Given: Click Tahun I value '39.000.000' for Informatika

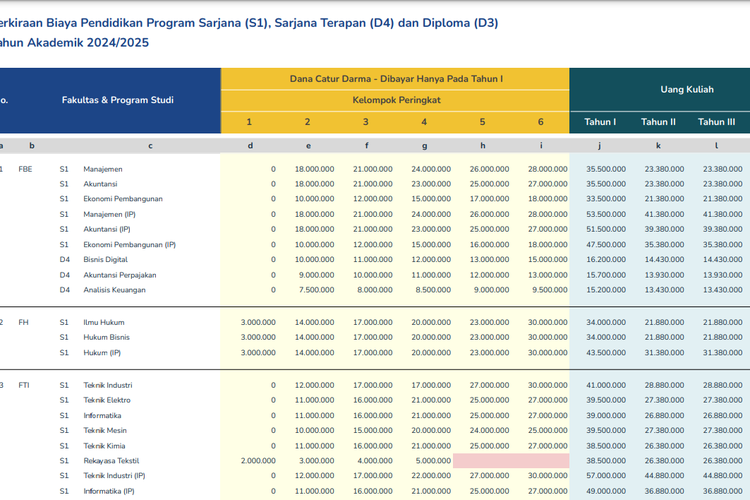Looking at the screenshot, I should (x=606, y=415).
